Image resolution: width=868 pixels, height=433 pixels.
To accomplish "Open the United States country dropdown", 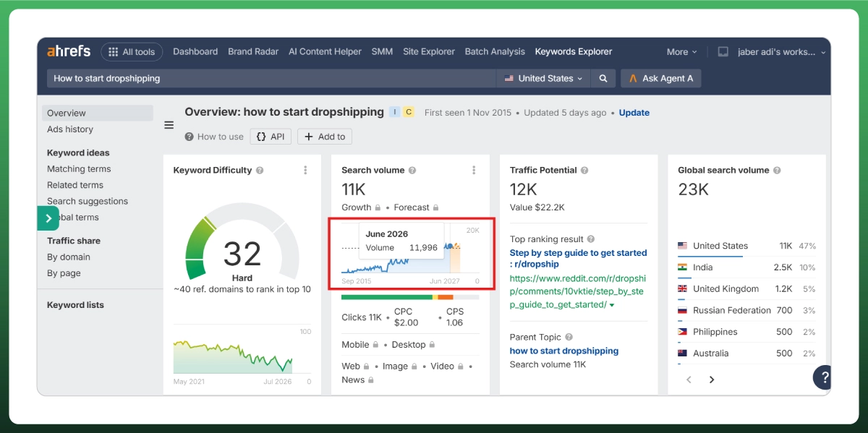I will 543,78.
